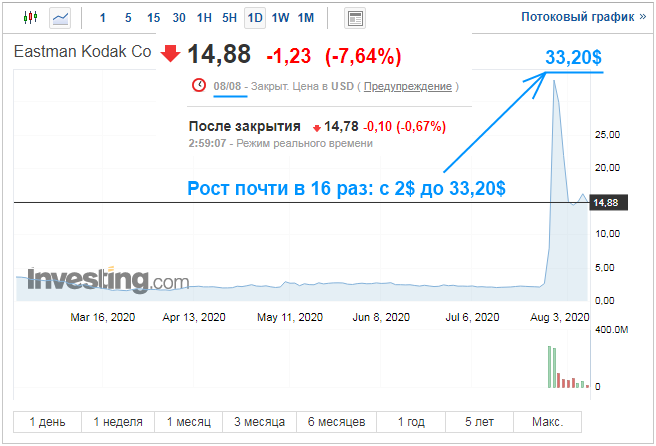The width and height of the screenshot is (656, 446).
Task: Select the 3 месяца range tab
Action: coord(259,422)
